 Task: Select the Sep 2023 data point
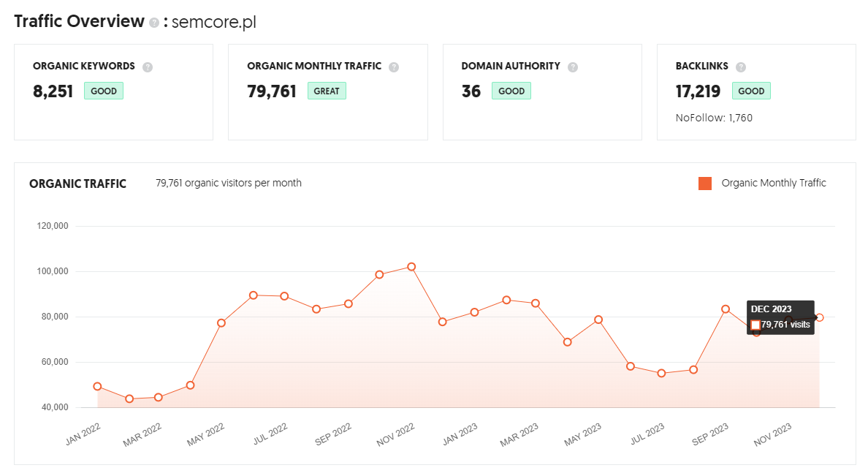pos(726,309)
